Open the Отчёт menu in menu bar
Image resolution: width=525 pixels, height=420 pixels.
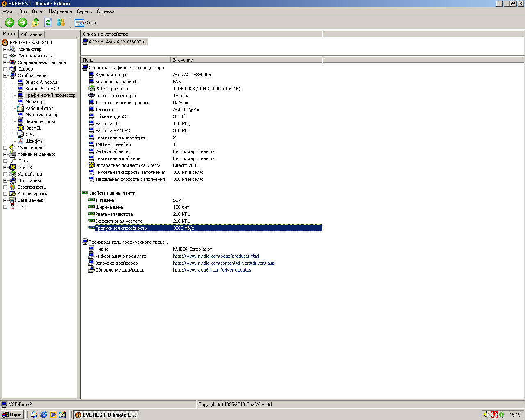pyautogui.click(x=38, y=11)
